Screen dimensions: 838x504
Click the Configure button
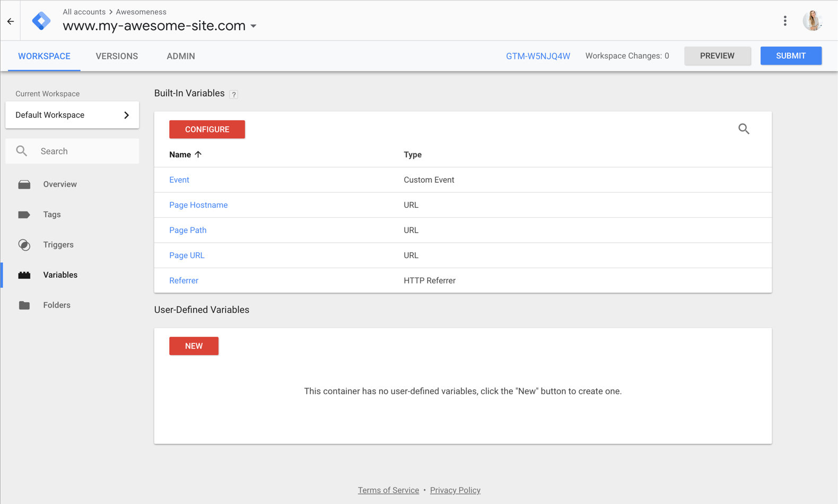[x=207, y=129]
